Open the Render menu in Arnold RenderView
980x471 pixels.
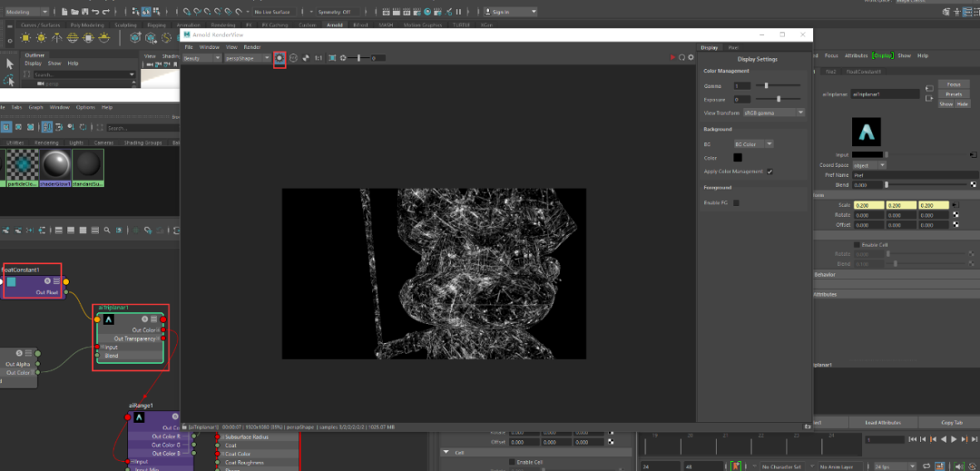click(x=252, y=47)
